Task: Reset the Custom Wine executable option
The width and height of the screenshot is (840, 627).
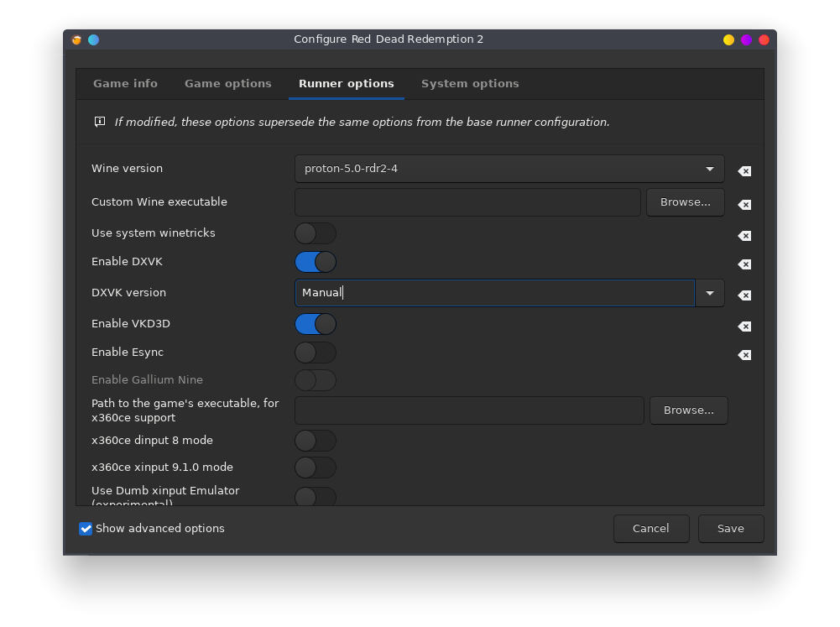Action: coord(744,205)
